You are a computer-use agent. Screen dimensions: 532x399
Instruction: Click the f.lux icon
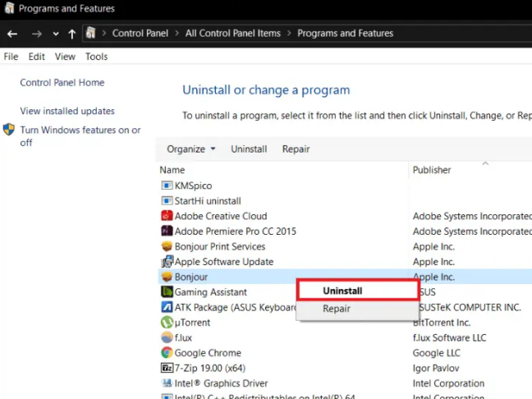coord(167,337)
